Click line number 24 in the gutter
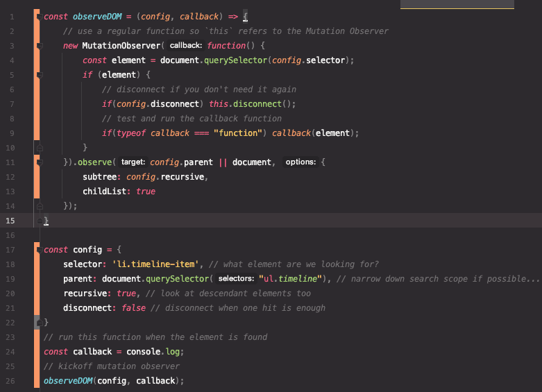The height and width of the screenshot is (392, 542). (10, 352)
